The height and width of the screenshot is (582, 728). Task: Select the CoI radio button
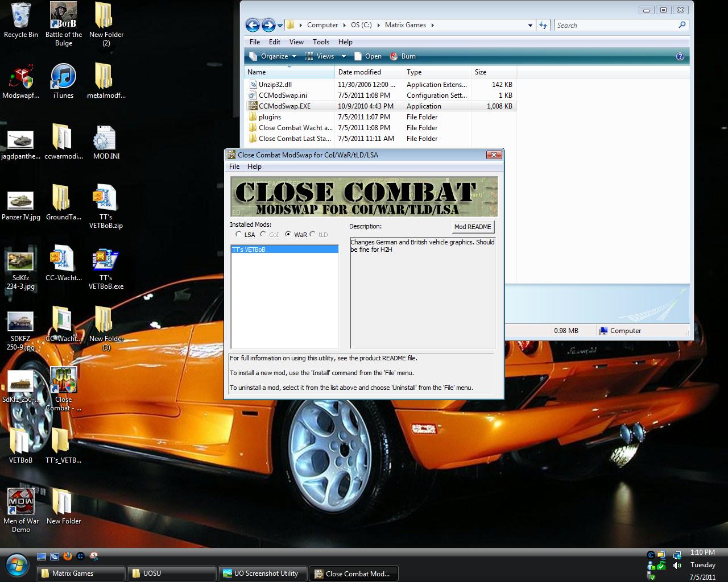coord(263,234)
